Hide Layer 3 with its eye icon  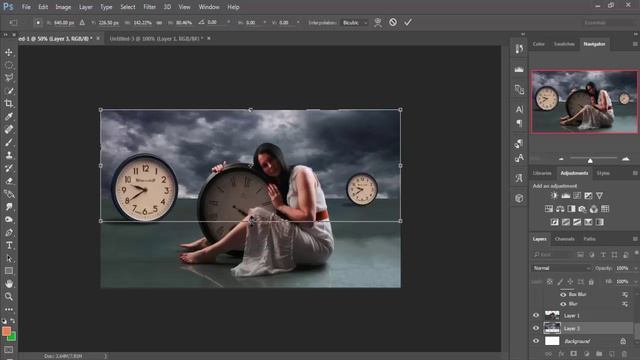click(536, 328)
